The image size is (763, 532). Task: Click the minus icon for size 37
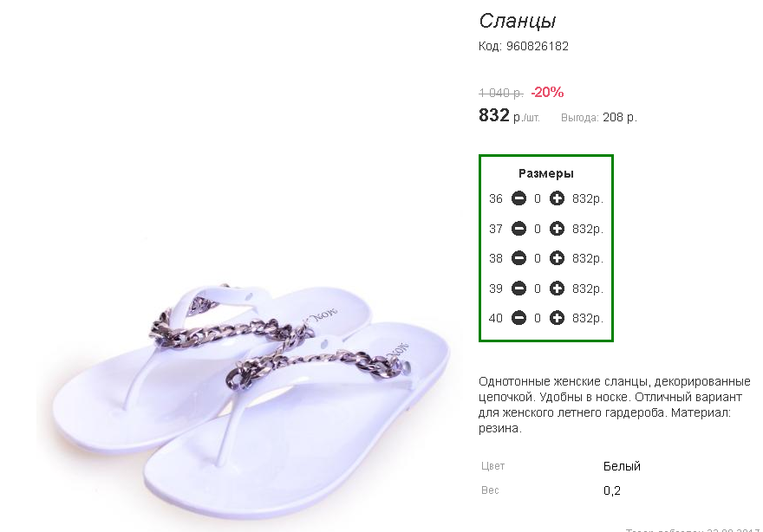pos(518,229)
